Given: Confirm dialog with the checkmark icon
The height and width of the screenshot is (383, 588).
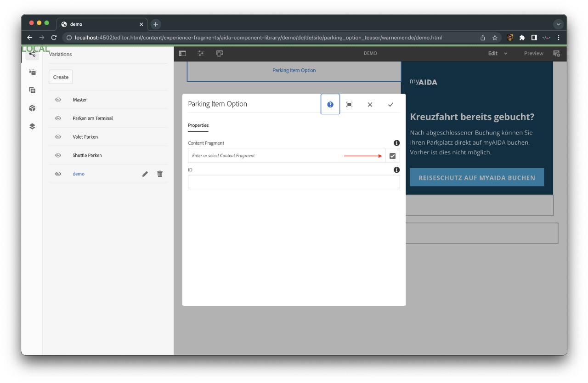Looking at the screenshot, I should (x=390, y=104).
